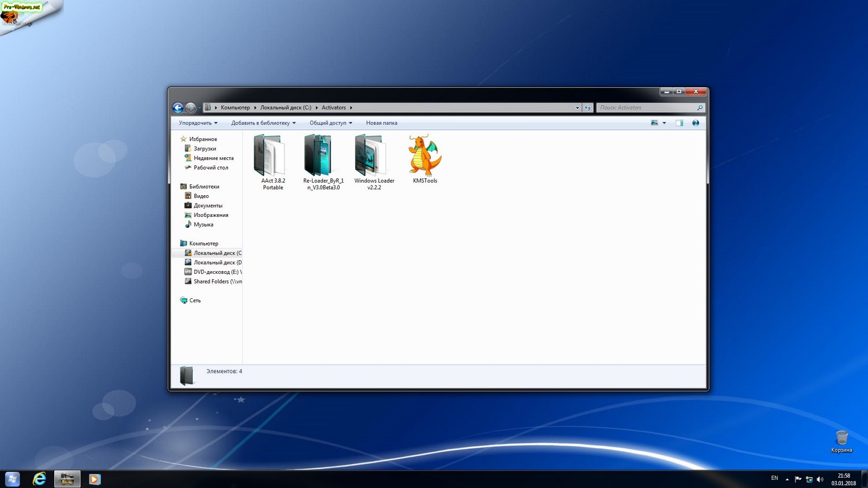
Task: Open the Action Center flag icon
Action: click(798, 479)
